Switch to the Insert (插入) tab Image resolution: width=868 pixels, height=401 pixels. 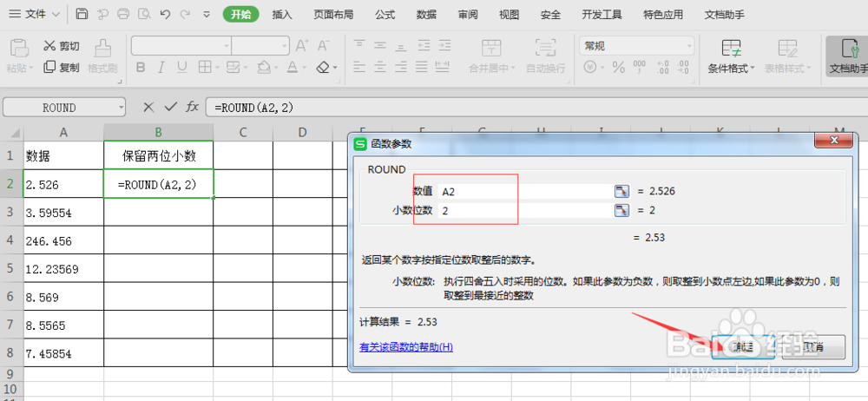click(x=282, y=15)
